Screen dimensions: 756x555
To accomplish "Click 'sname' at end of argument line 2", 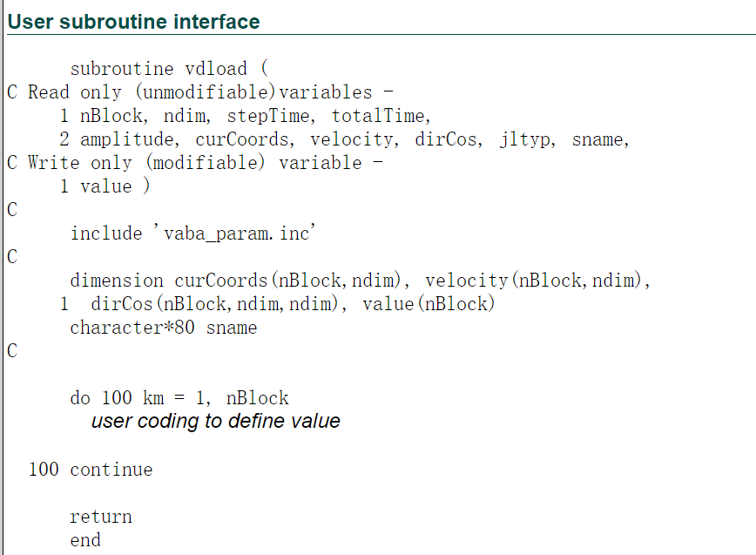I will [600, 139].
